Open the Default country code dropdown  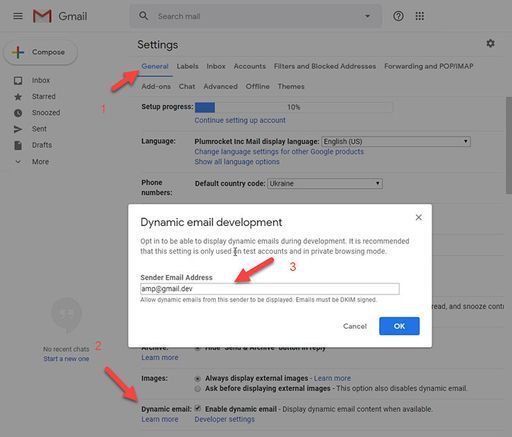point(325,184)
